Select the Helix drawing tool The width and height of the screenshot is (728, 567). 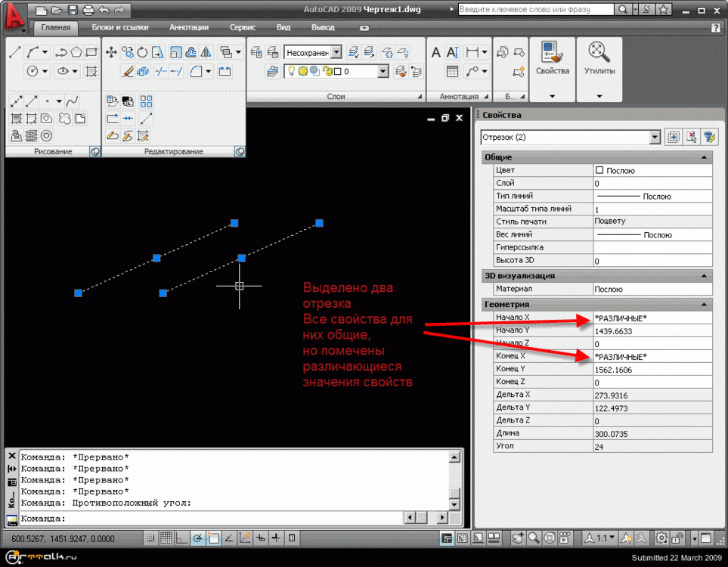coord(31,135)
